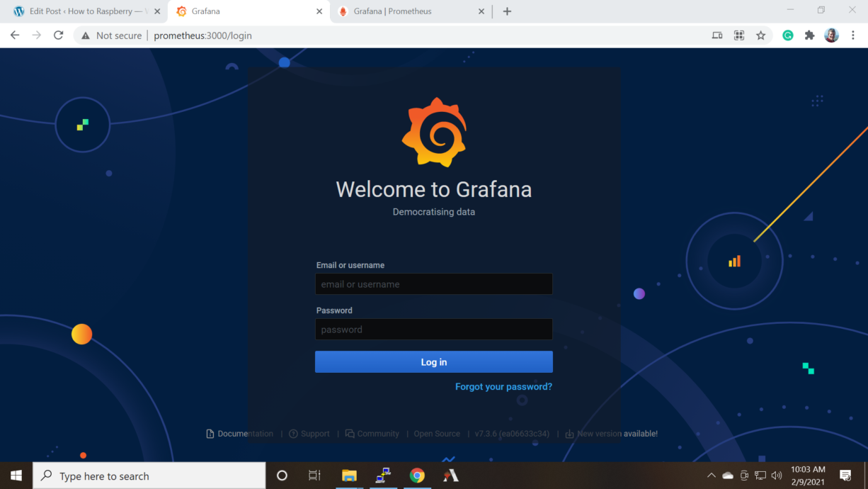Click the speaker volume icon in tray
The height and width of the screenshot is (489, 868).
776,476
